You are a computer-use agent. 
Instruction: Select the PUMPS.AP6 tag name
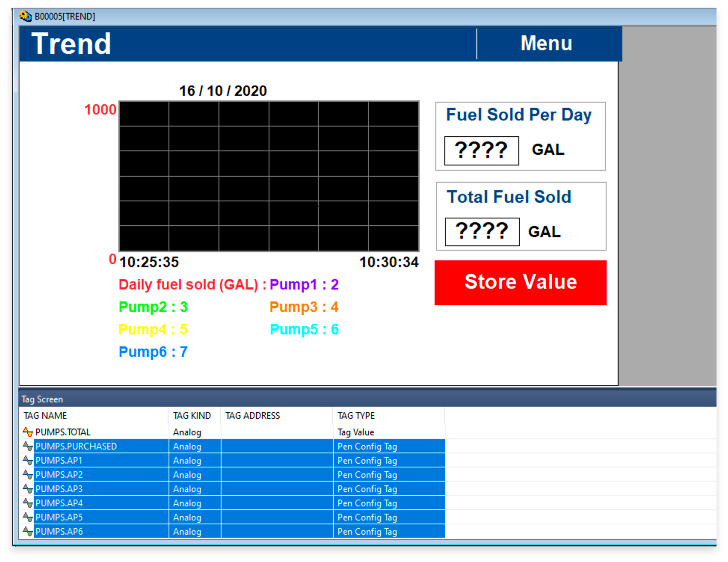pyautogui.click(x=59, y=531)
